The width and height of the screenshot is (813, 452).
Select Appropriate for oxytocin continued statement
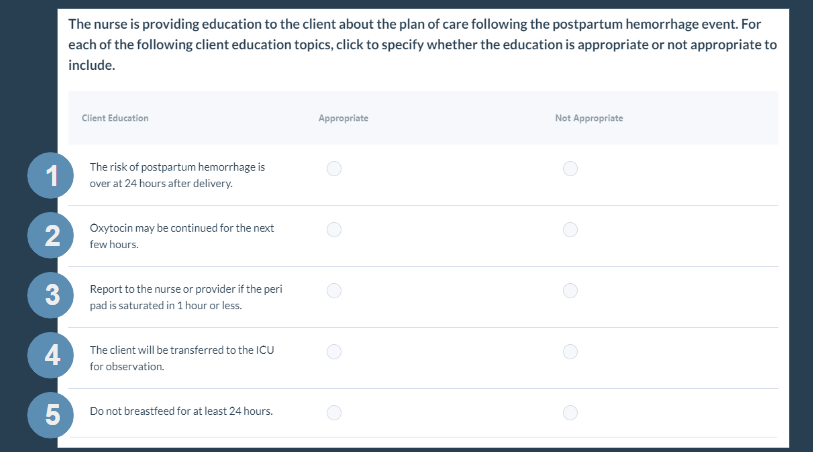(x=334, y=230)
